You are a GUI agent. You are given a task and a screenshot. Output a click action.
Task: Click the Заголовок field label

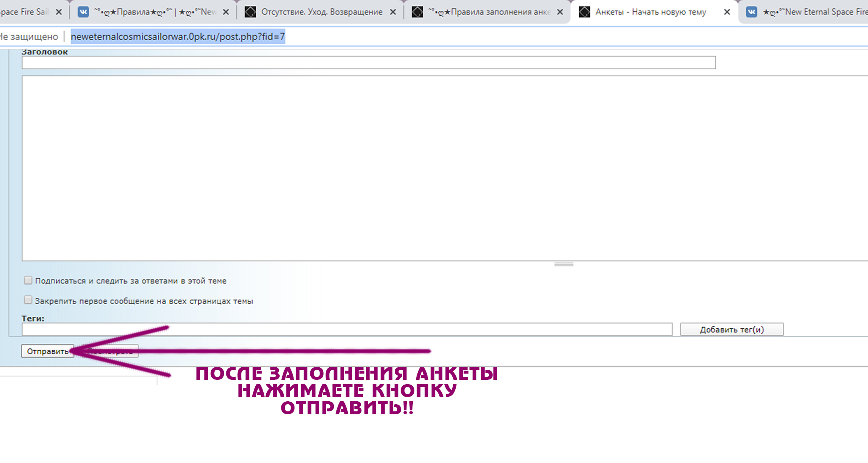click(x=45, y=52)
